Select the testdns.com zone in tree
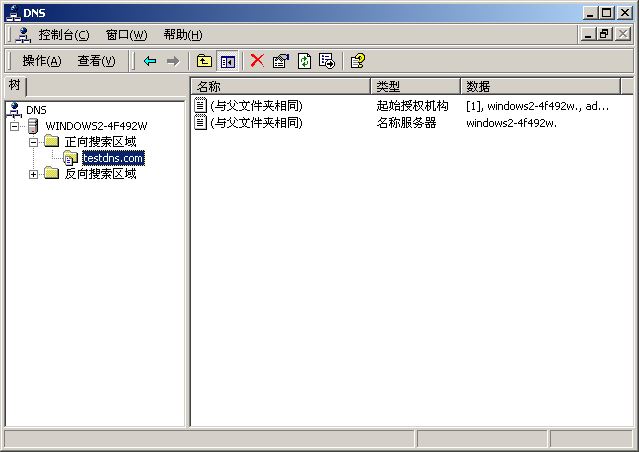Image resolution: width=639 pixels, height=452 pixels. (x=113, y=158)
